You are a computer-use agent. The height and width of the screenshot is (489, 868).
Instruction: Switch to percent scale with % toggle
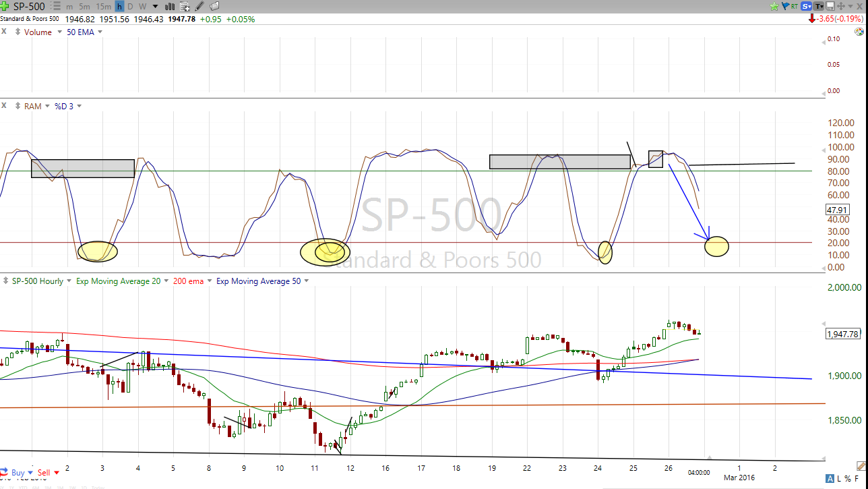[x=848, y=478]
